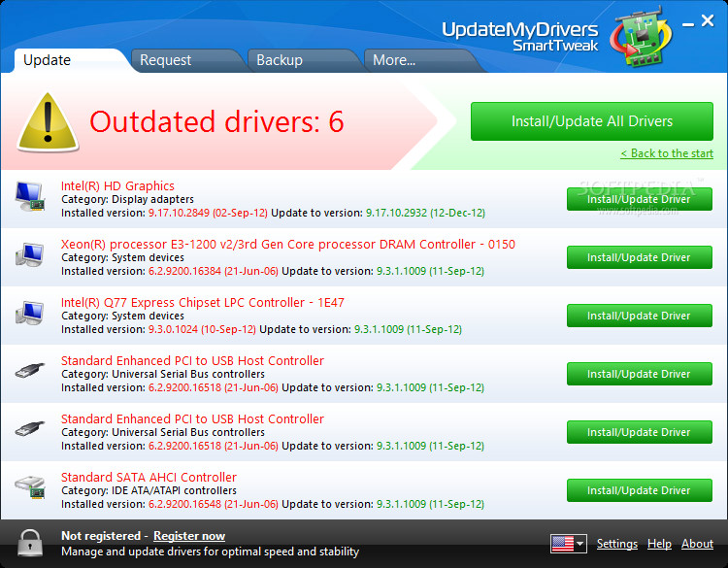The width and height of the screenshot is (728, 568).
Task: Click Intel(R) Q77 Express Chipset LPC Controller title
Action: tap(203, 303)
